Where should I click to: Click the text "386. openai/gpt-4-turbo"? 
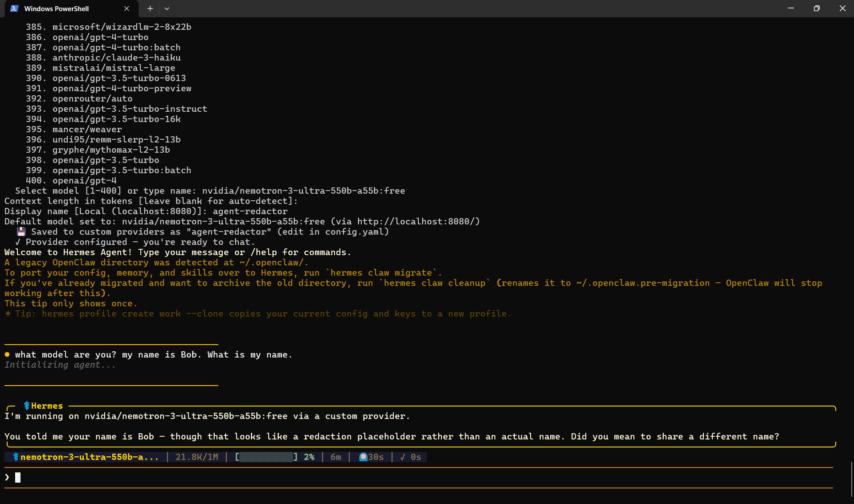tap(87, 37)
